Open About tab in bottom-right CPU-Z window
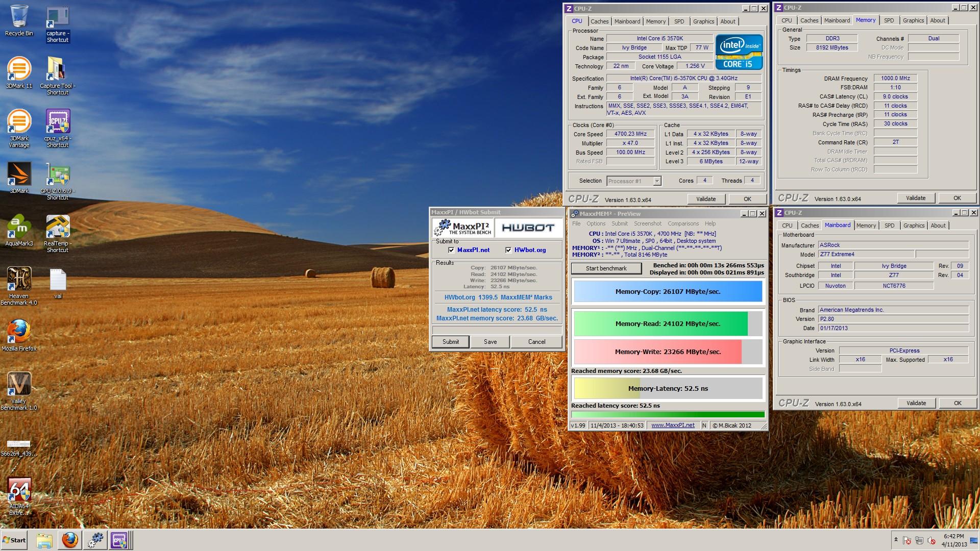Viewport: 980px width, 551px height. click(938, 226)
